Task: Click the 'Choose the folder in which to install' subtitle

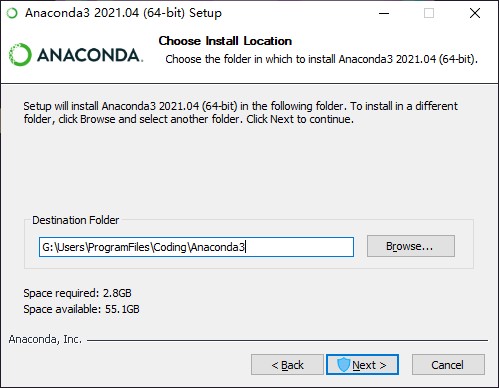Action: pos(321,59)
